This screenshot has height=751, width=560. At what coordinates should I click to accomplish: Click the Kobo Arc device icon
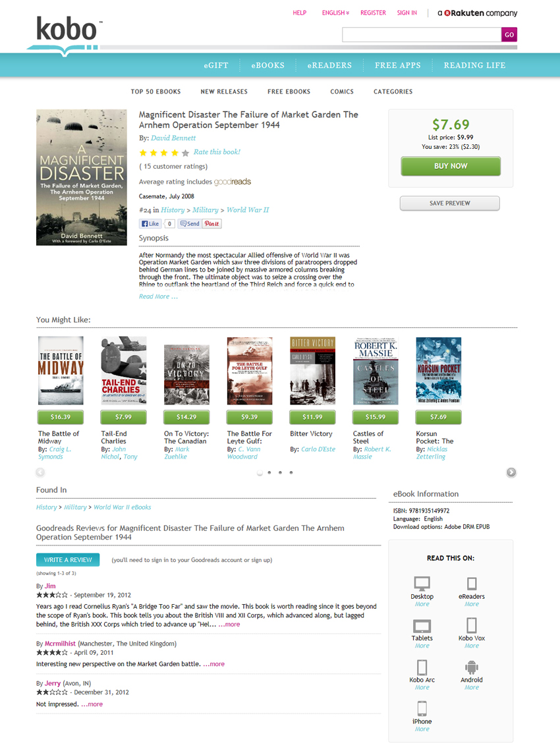click(x=422, y=667)
